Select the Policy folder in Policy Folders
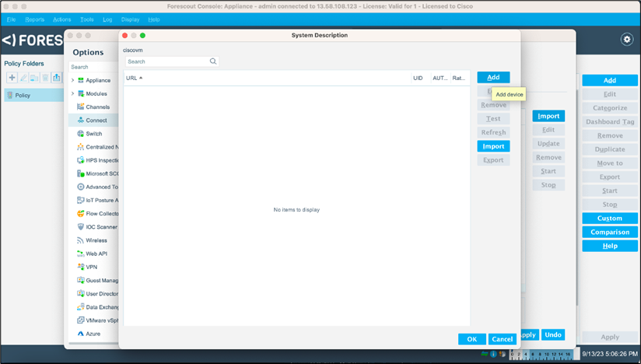This screenshot has width=641, height=364. [33, 95]
